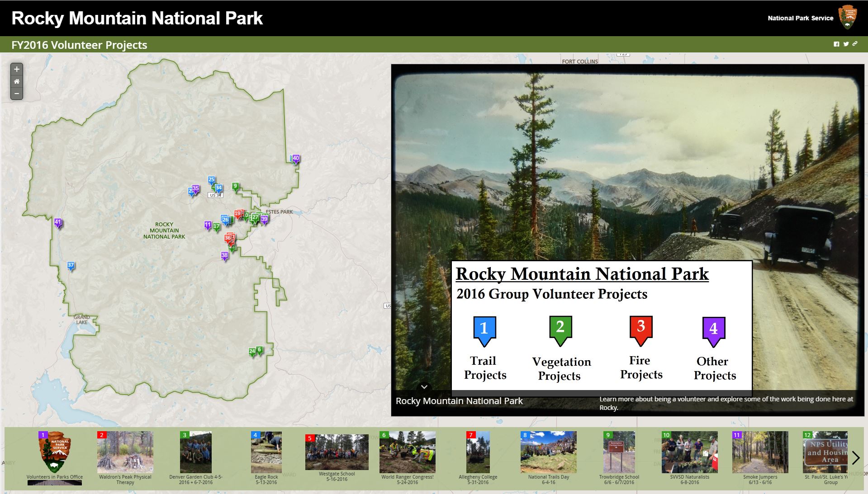Click the National Park Service arrowhead logo

[848, 18]
